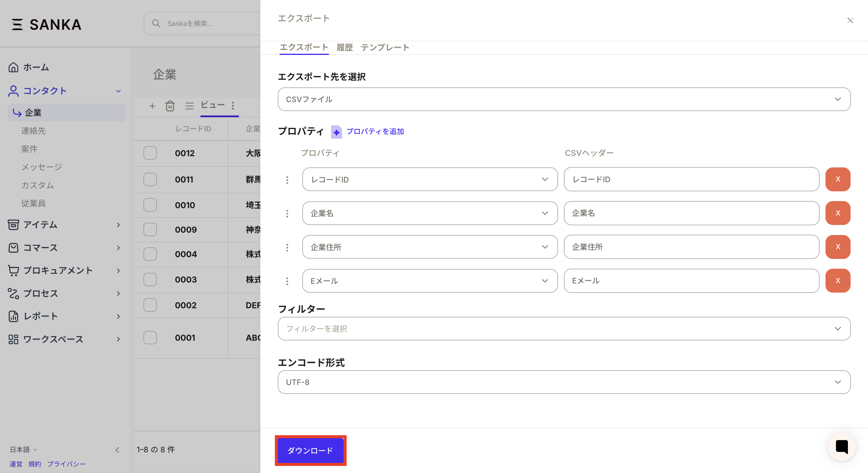Click the plus add record icon
This screenshot has height=473, width=868.
click(152, 106)
